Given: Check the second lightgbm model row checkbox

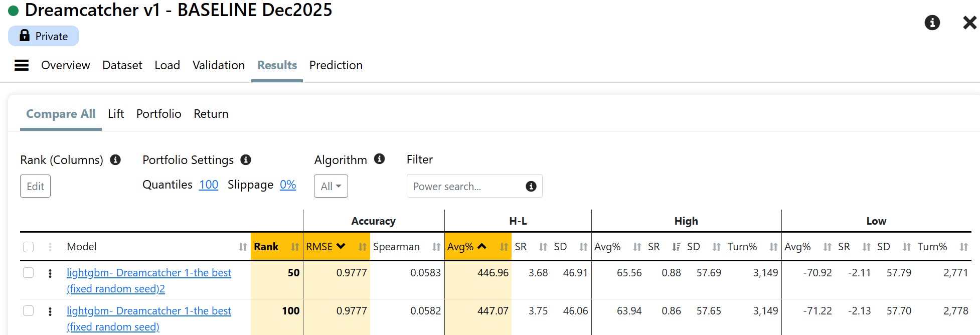Looking at the screenshot, I should pos(29,311).
